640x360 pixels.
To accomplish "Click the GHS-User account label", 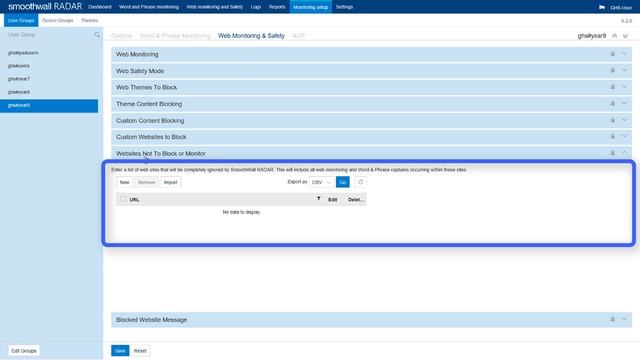I will click(x=621, y=8).
